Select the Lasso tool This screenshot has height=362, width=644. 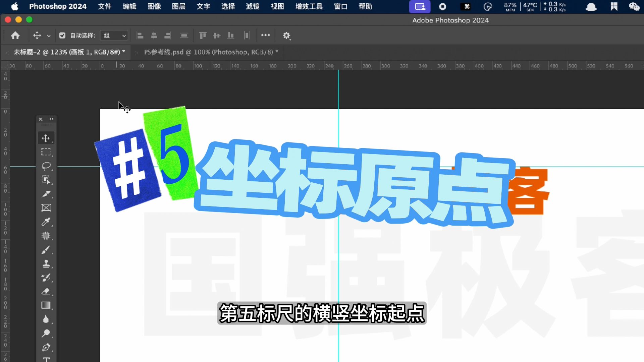point(46,166)
